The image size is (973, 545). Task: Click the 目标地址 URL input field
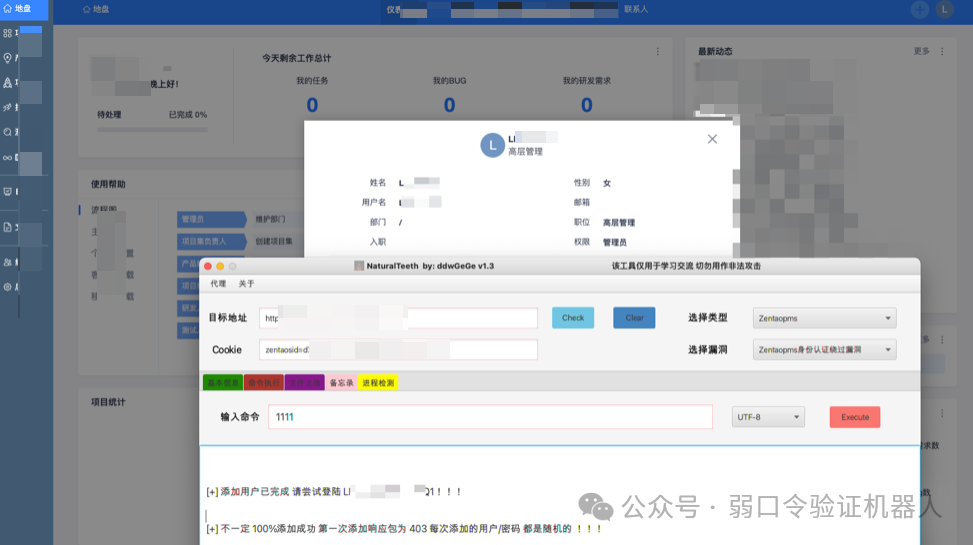point(398,318)
